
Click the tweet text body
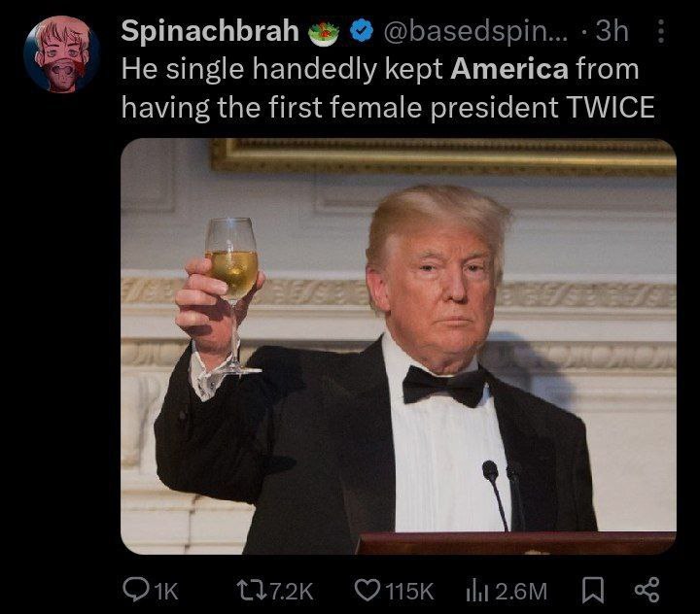point(388,87)
